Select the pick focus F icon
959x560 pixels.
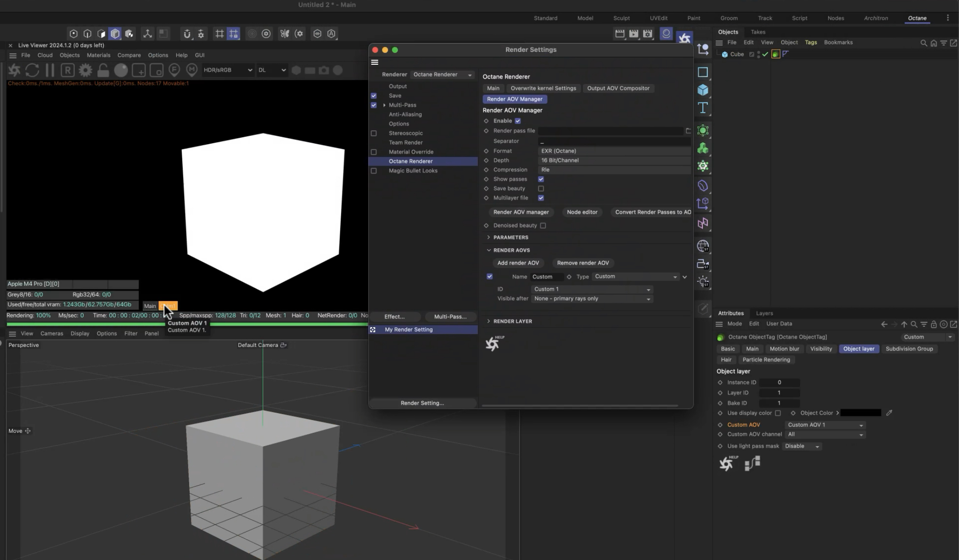click(174, 70)
